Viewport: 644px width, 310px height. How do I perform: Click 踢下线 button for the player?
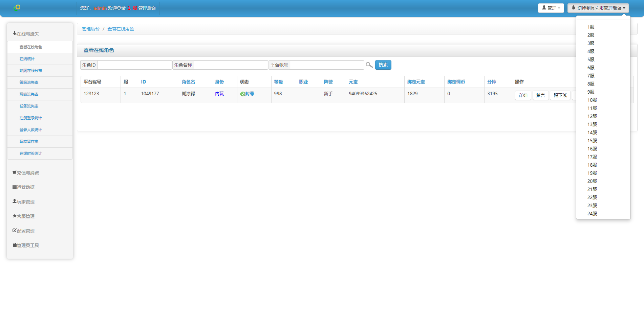(560, 95)
